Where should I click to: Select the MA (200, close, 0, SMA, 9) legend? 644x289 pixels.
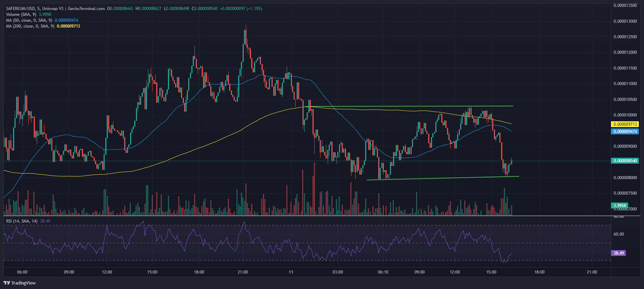(30, 26)
